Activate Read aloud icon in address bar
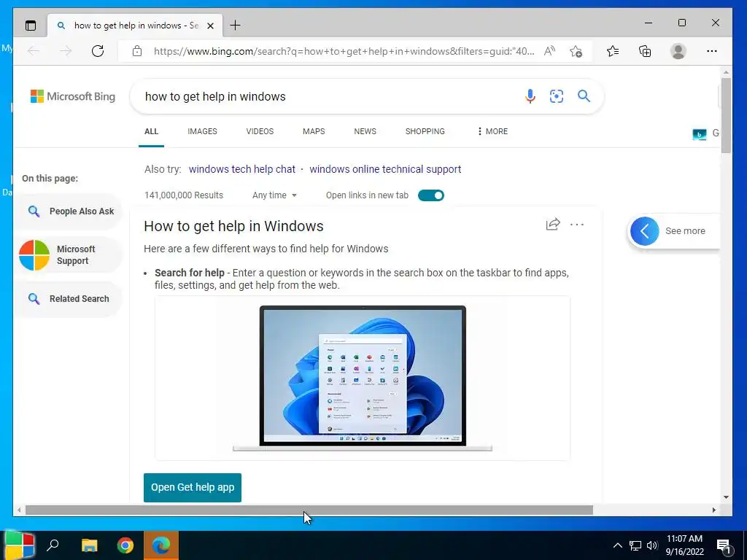Viewport: 747px width, 560px height. tap(550, 51)
